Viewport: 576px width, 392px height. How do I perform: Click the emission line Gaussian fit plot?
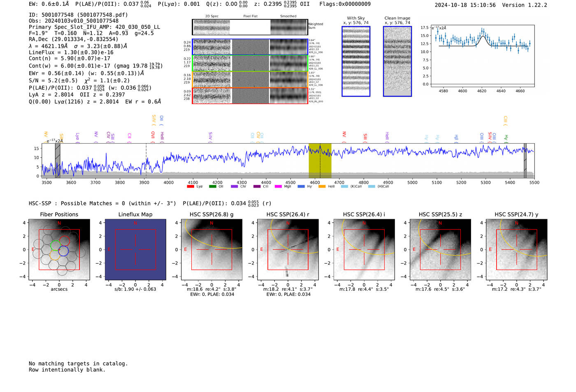coord(483,56)
